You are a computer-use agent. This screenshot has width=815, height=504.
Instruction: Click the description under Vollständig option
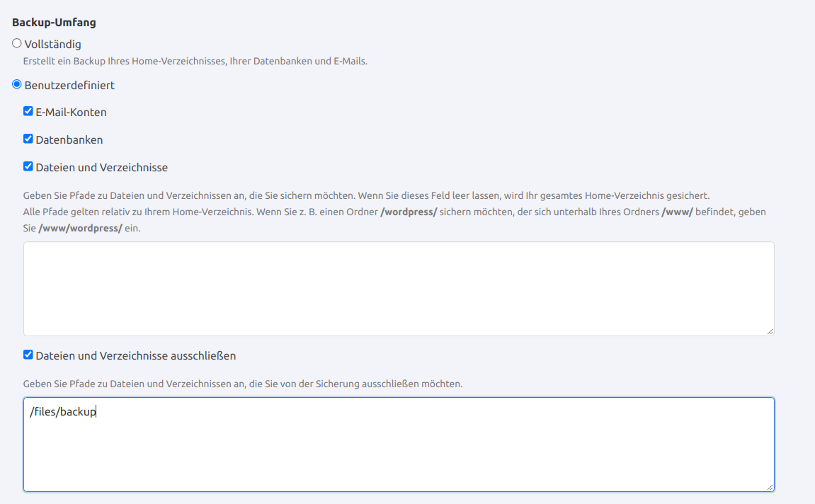[195, 62]
